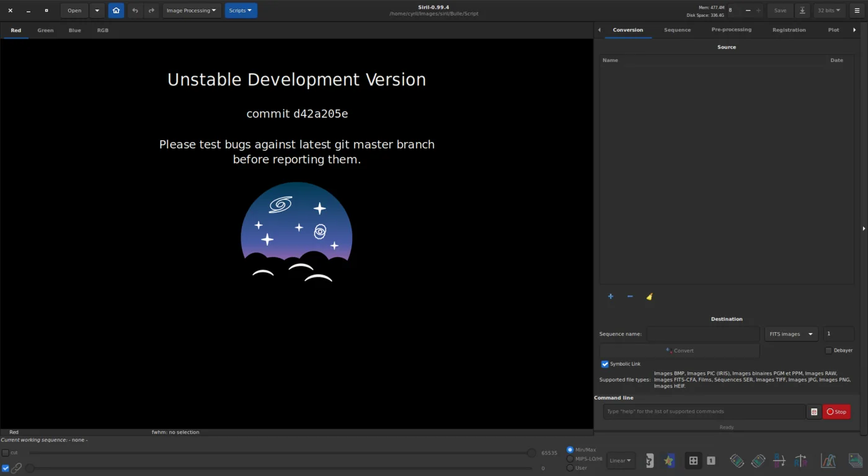
Task: Open the Linear display mode dropdown
Action: (x=621, y=460)
